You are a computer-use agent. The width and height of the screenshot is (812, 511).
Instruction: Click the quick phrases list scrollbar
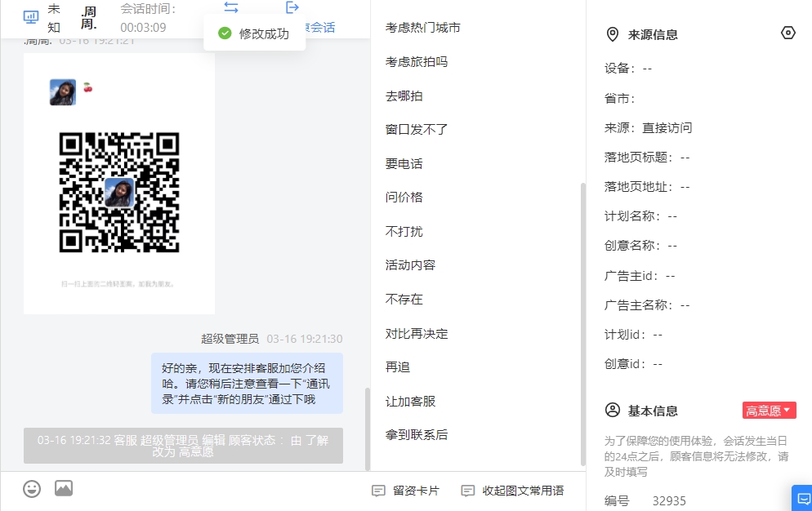click(583, 323)
